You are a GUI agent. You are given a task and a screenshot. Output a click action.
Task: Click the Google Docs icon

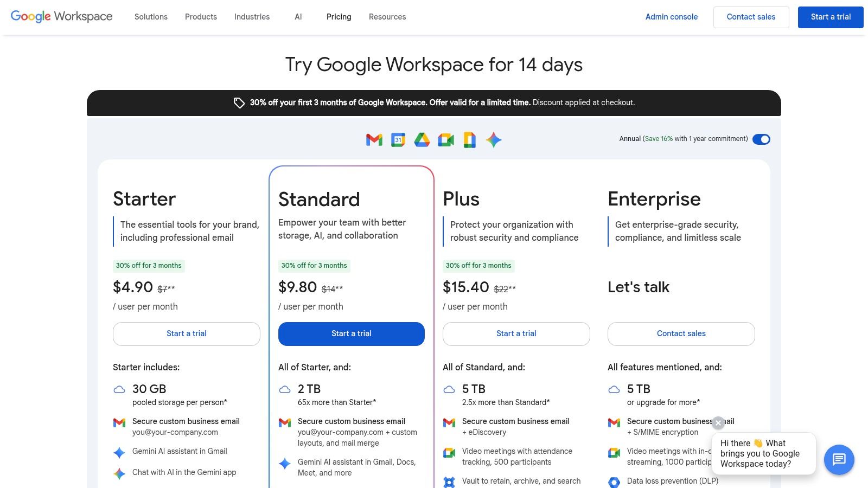pyautogui.click(x=470, y=139)
